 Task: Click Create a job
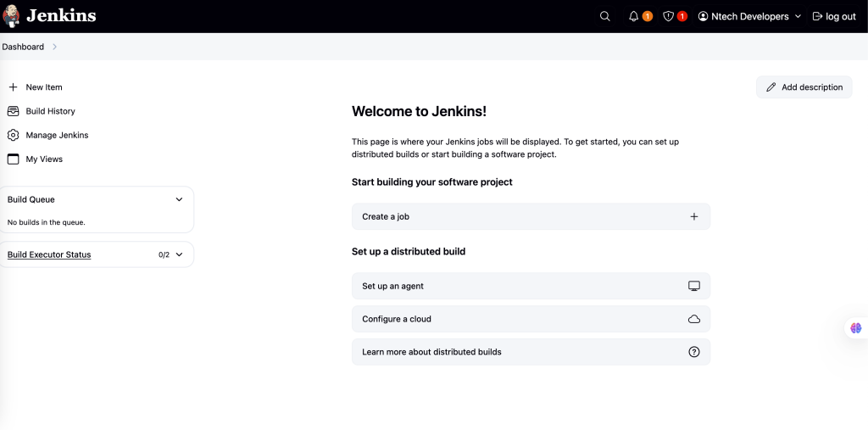pos(531,216)
